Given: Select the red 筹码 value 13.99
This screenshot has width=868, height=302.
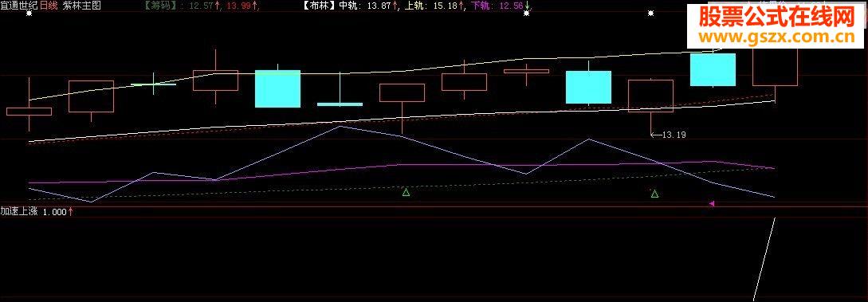Looking at the screenshot, I should coord(239,6).
